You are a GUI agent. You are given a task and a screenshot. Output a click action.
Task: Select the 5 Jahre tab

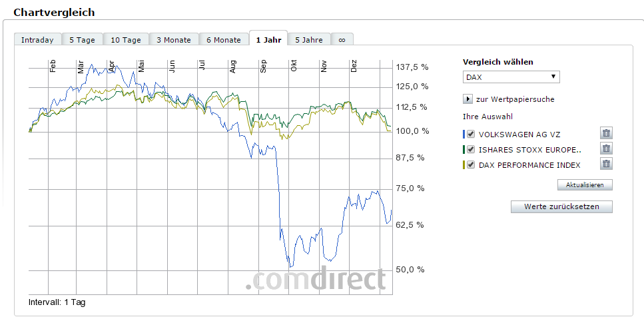(309, 40)
